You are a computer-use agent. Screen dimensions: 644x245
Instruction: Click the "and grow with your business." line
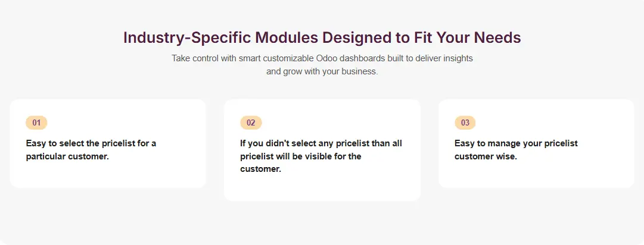point(322,71)
